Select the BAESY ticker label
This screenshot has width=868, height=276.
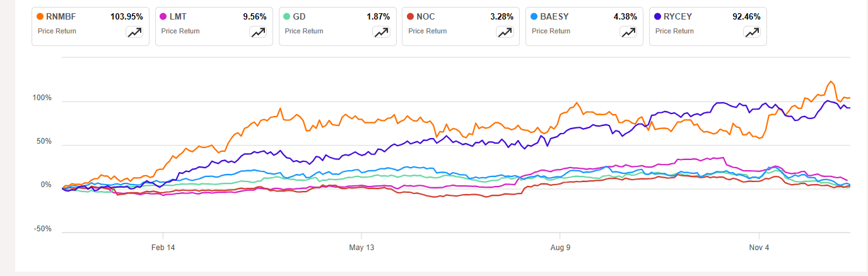tap(554, 16)
